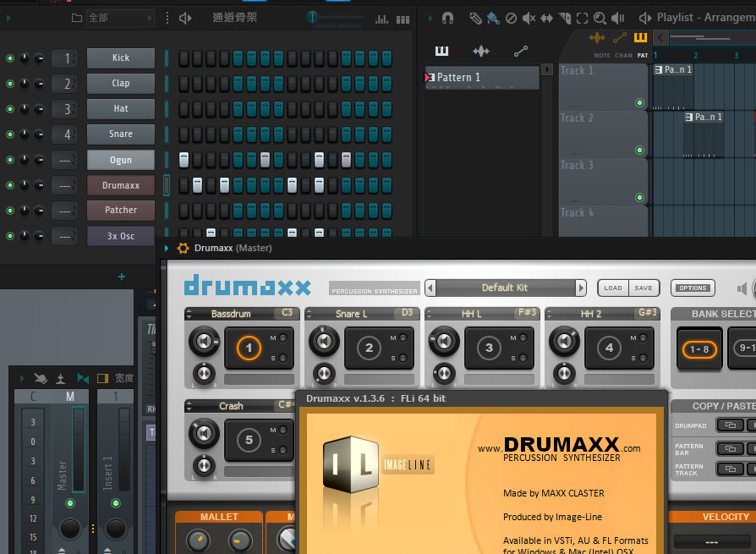
Task: Go to next Drumaxx kit preset arrow
Action: click(x=581, y=288)
